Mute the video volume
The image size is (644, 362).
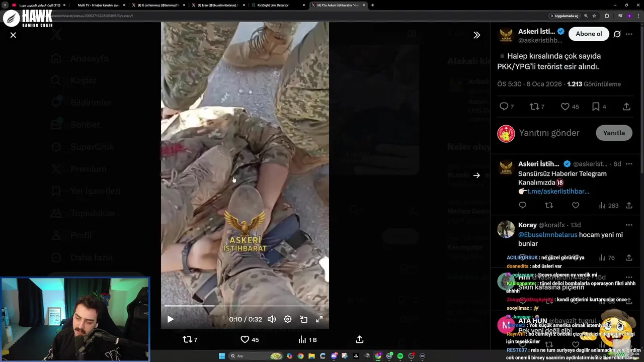point(272,319)
